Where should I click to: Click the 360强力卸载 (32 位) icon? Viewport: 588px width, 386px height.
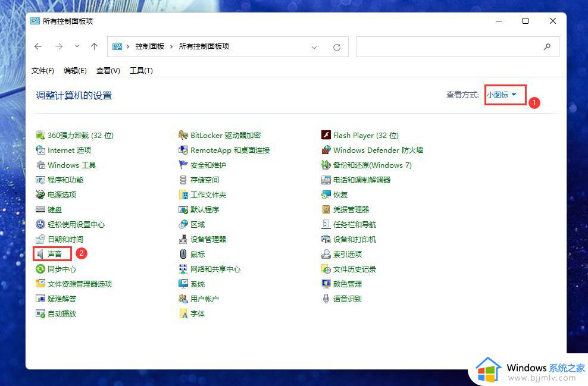[40, 135]
